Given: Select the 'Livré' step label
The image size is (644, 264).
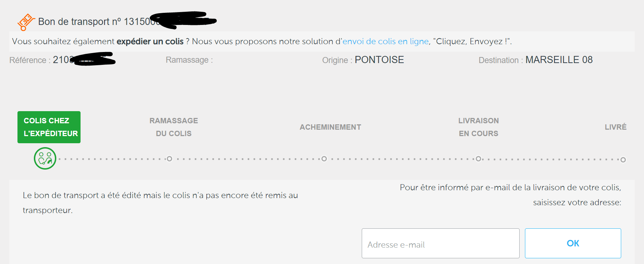Looking at the screenshot, I should point(615,127).
